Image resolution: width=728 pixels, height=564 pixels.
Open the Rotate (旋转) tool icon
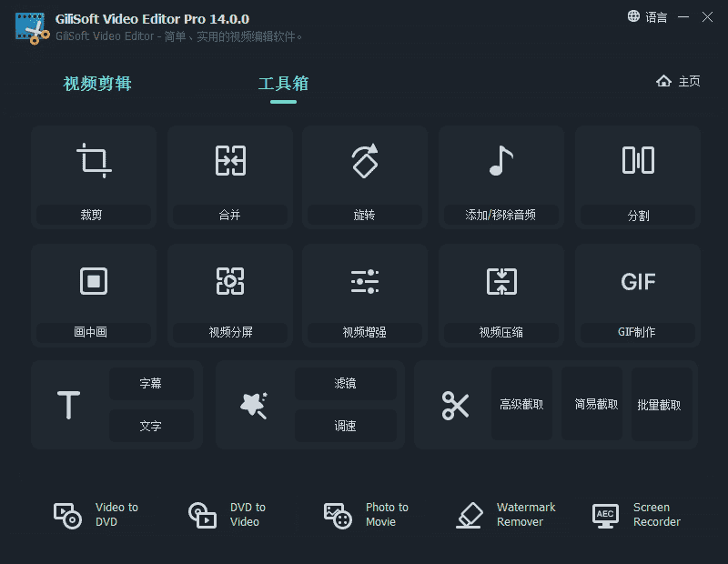[x=365, y=161]
